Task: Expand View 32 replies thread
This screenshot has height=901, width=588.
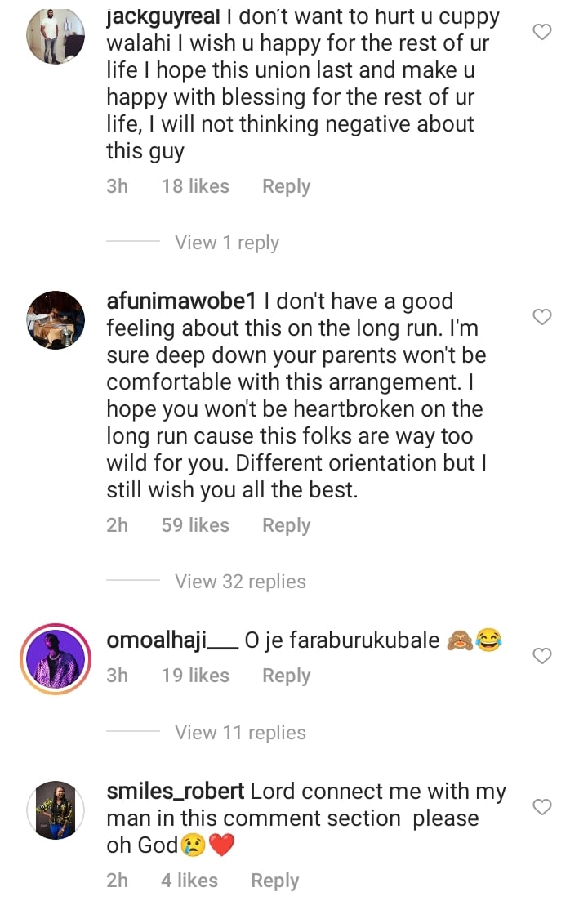Action: 240,582
